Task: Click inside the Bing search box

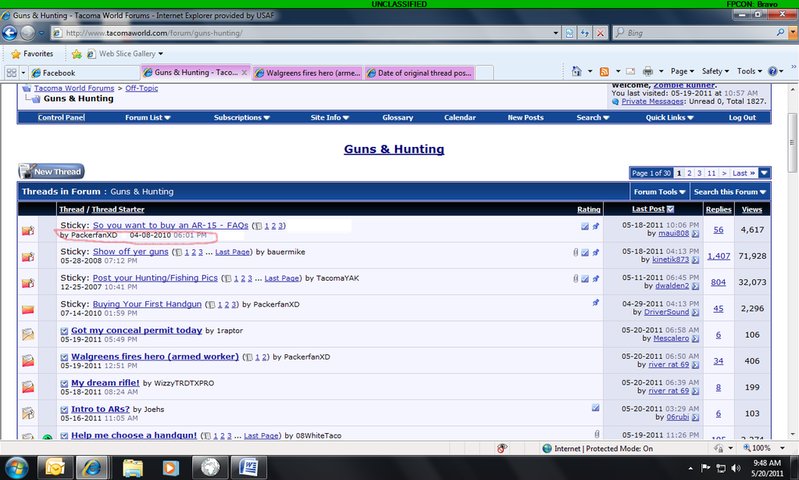Action: [697, 33]
